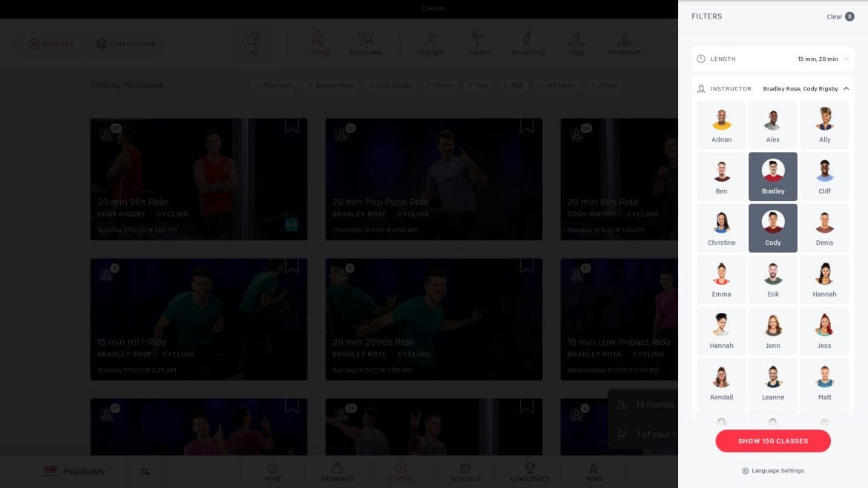Screen dimensions: 868x488
Task: Select instructor Jess in filters
Action: (824, 331)
